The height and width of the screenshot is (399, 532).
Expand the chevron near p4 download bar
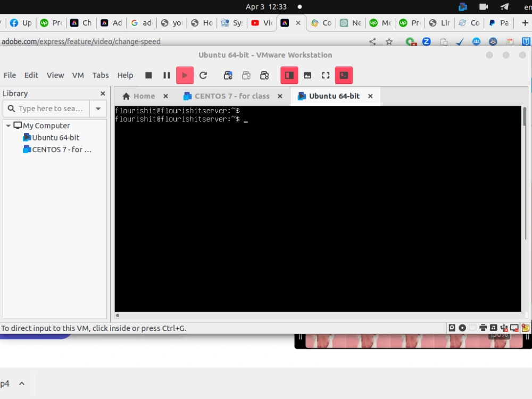point(22,383)
